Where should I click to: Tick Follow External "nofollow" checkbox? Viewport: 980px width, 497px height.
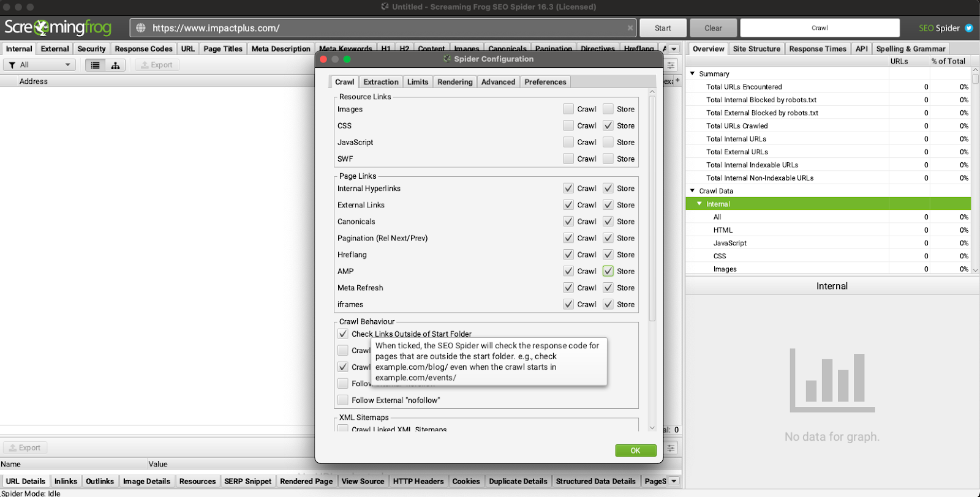pos(343,400)
